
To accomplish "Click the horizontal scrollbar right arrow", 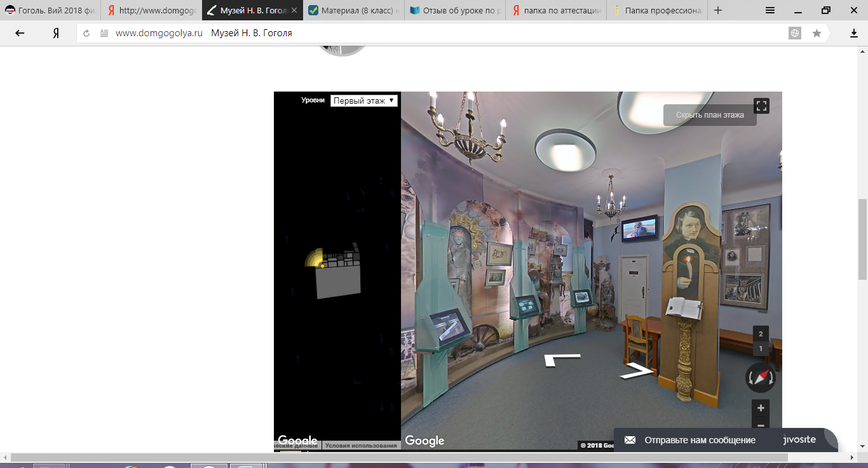I will point(852,457).
